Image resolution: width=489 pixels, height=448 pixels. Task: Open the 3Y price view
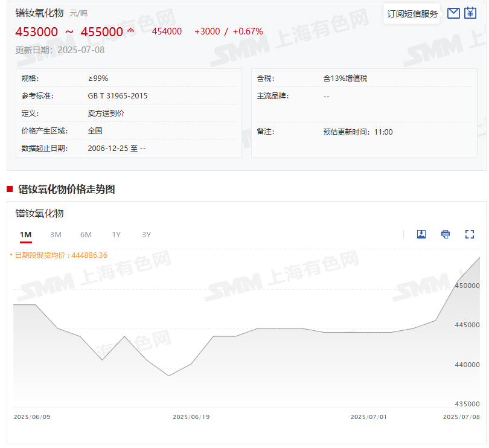(x=145, y=234)
